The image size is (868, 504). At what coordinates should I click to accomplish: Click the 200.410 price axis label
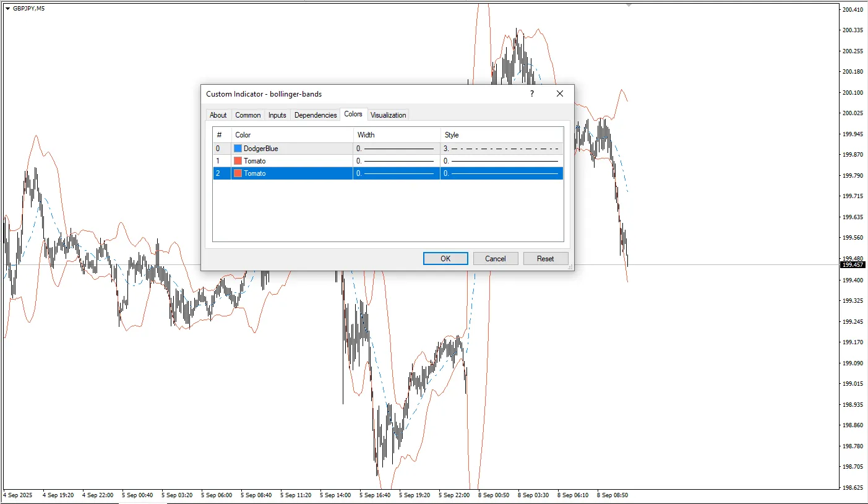click(853, 9)
